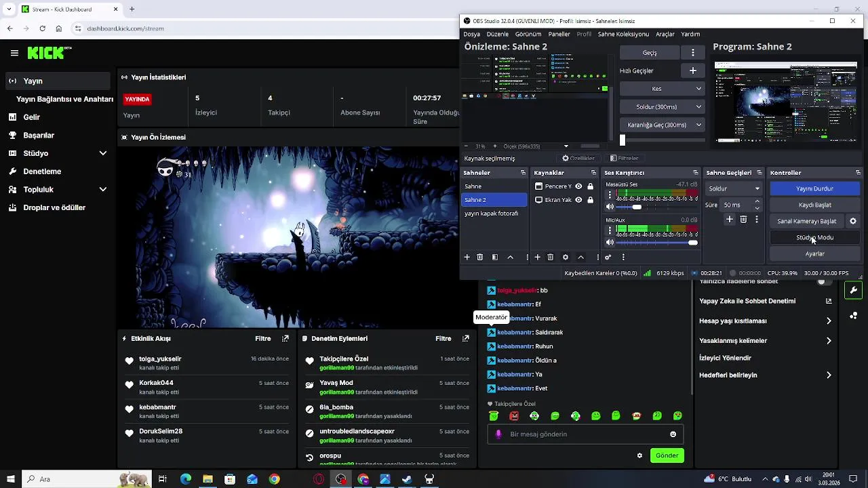This screenshot has height=488, width=868.
Task: Expand Yasaklanmış kelimeler option
Action: [829, 341]
